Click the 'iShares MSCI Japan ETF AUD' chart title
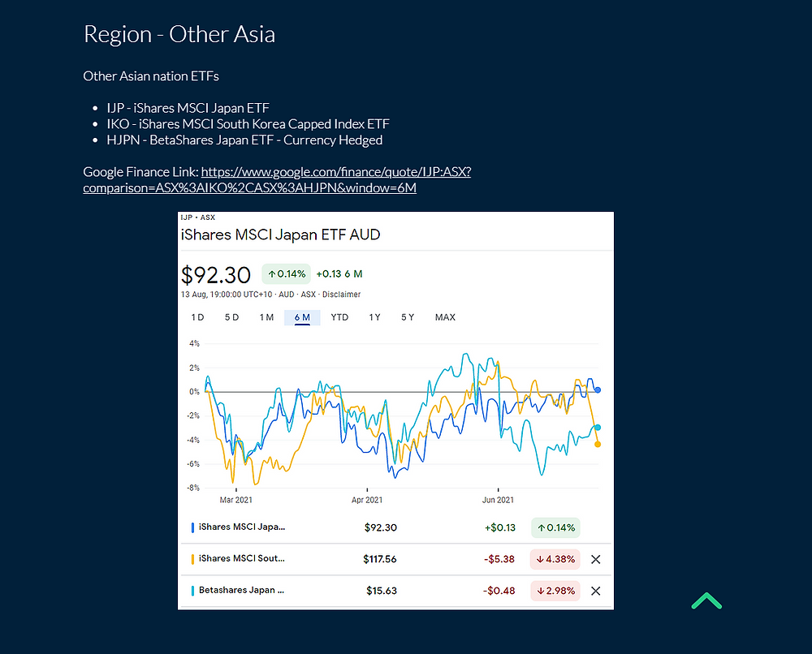The width and height of the screenshot is (812, 654). coord(280,234)
